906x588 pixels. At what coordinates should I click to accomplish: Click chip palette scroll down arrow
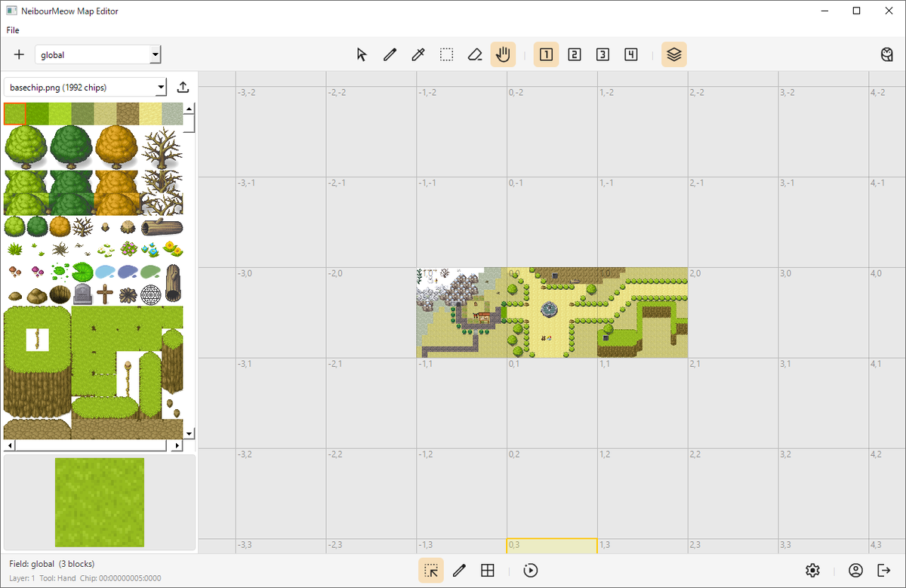(189, 434)
